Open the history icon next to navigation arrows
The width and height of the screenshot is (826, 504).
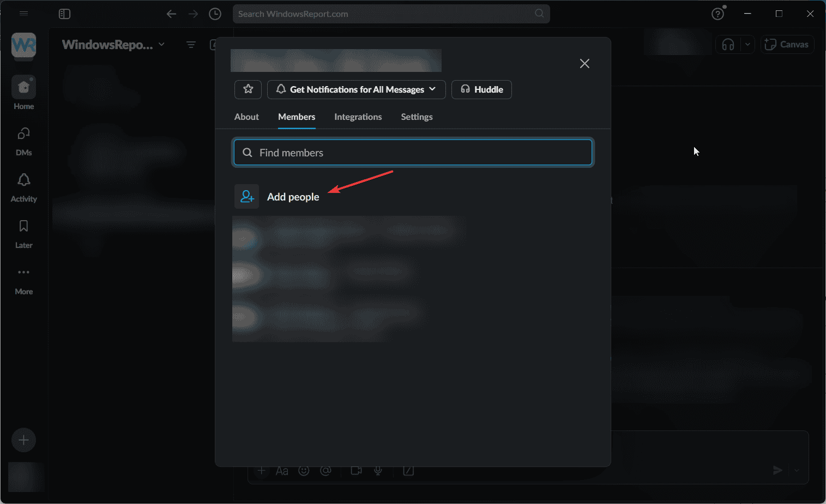click(215, 14)
